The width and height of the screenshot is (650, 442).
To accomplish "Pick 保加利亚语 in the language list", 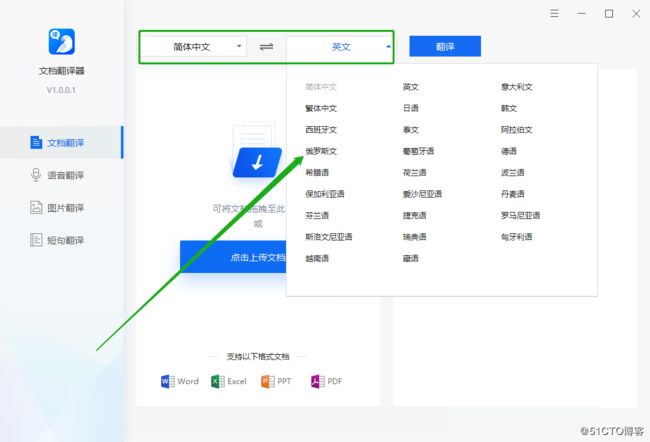I will [x=325, y=194].
